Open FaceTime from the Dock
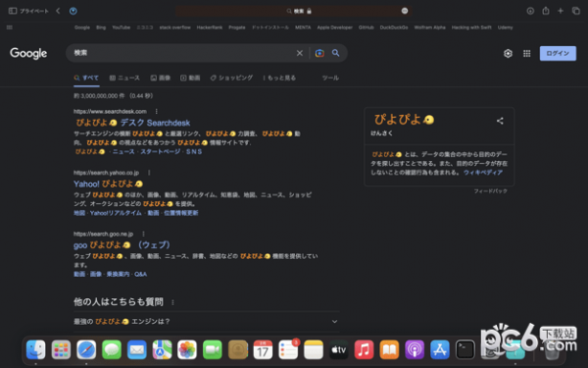Viewport: 588px width, 368px height. [213, 349]
